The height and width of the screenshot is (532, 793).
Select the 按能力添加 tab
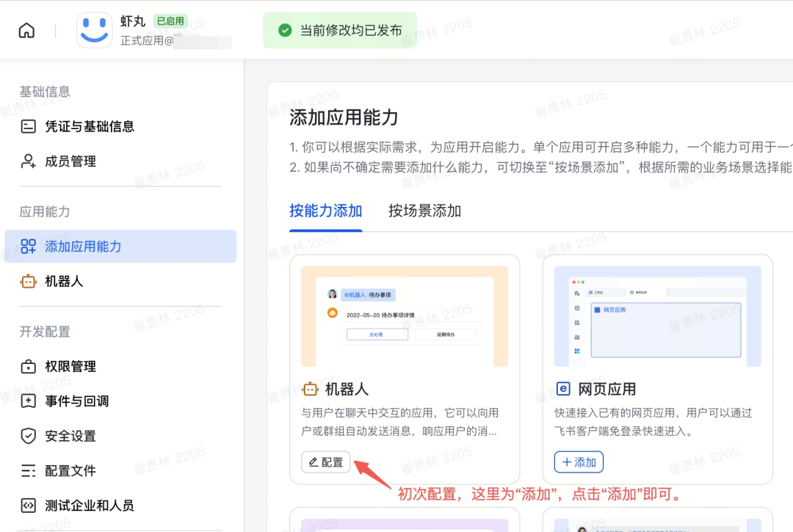tap(325, 211)
